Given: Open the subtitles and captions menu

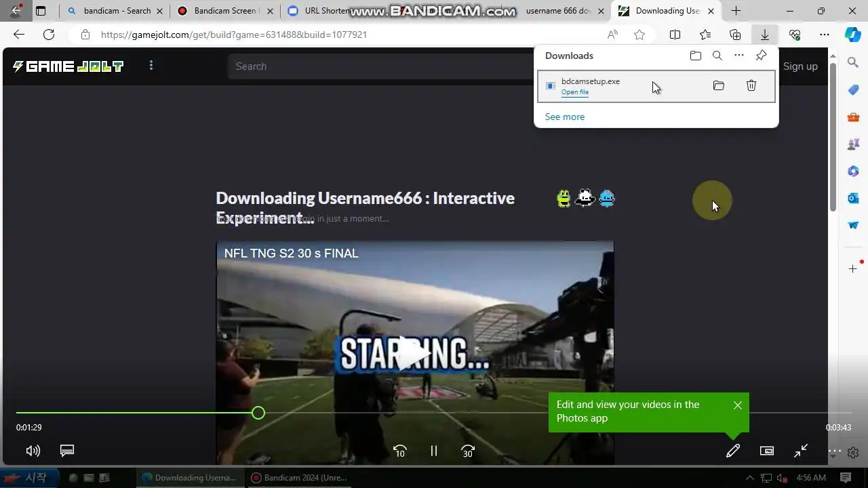Looking at the screenshot, I should coord(66,451).
